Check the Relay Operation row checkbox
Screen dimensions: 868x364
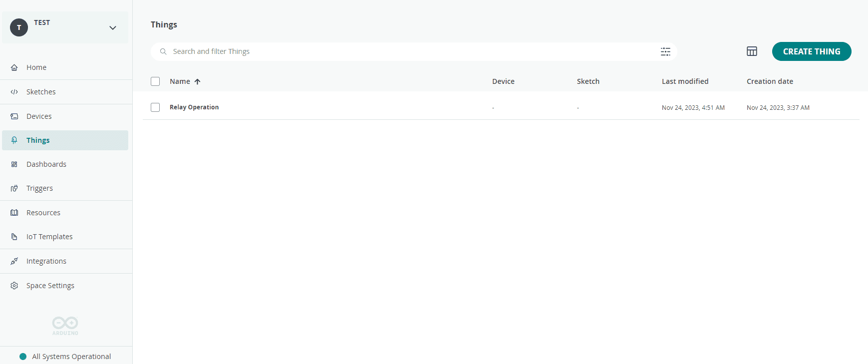tap(155, 107)
